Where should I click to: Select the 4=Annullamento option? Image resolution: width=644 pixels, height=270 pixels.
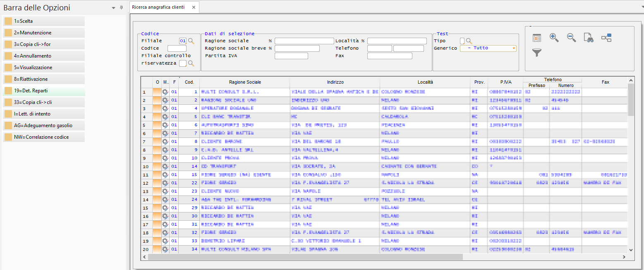pyautogui.click(x=44, y=56)
